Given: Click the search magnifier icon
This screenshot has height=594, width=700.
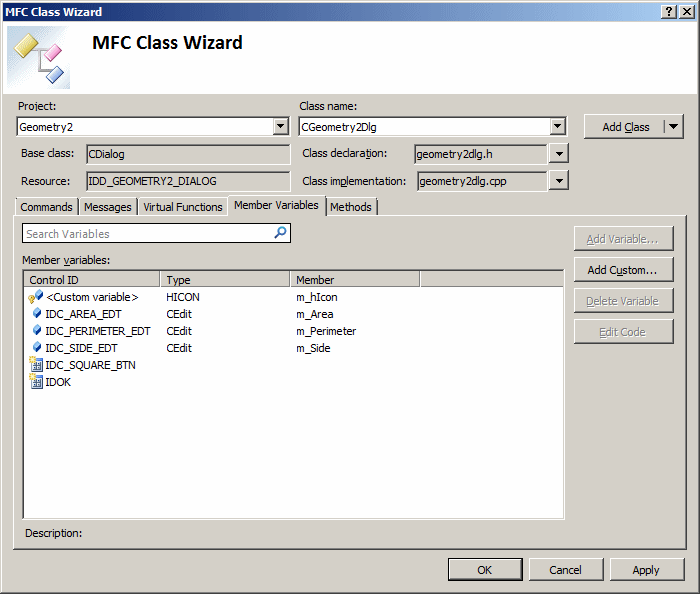Looking at the screenshot, I should (280, 233).
